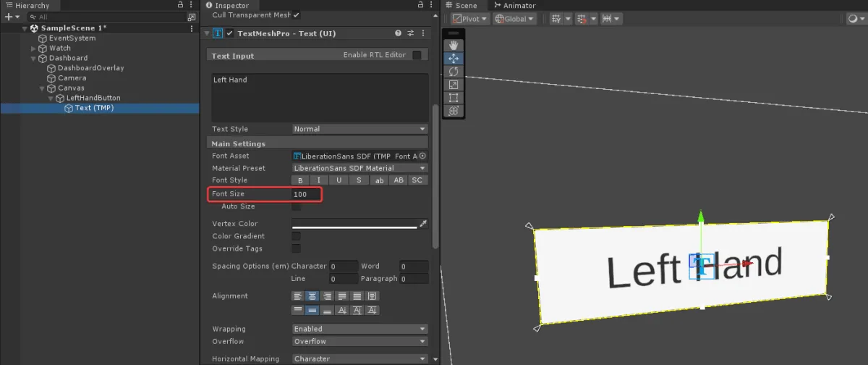
Task: Select the Move tool in the Scene toolbar
Action: coord(454,59)
